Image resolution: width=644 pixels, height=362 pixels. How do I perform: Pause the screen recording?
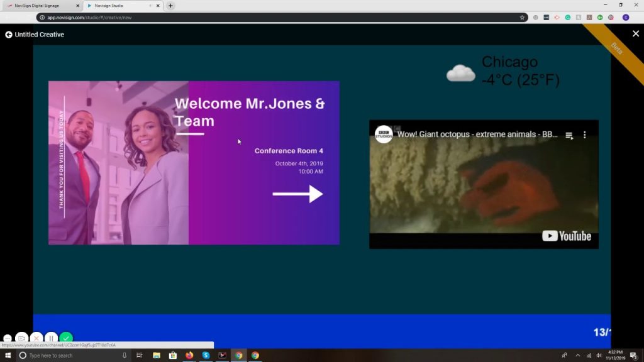(x=52, y=338)
